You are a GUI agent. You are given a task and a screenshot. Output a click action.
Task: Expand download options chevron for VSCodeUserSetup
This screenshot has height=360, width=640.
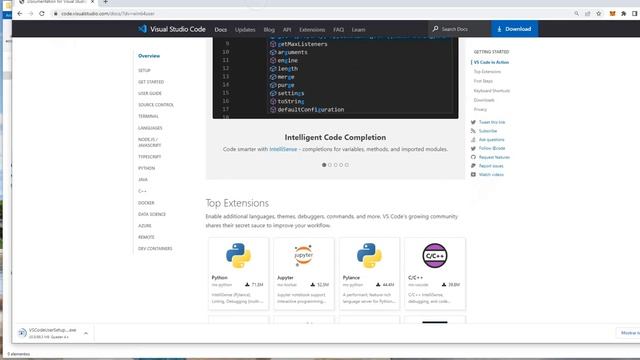click(x=86, y=333)
